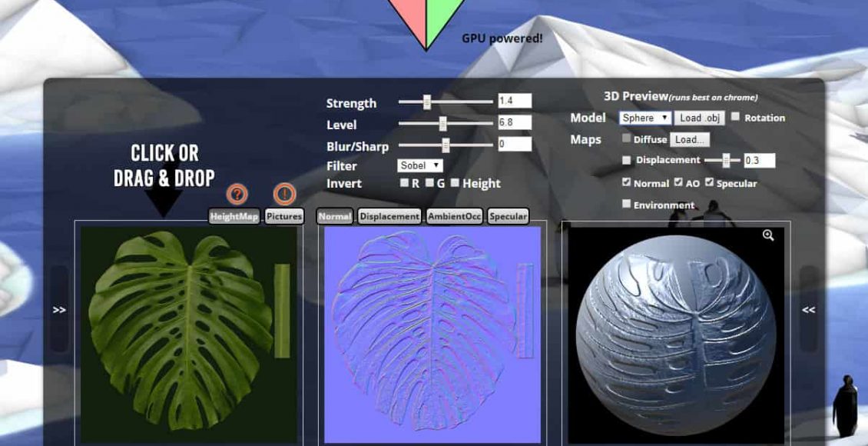868x446 pixels.
Task: Click the Diffuse Load... button
Action: click(x=690, y=140)
